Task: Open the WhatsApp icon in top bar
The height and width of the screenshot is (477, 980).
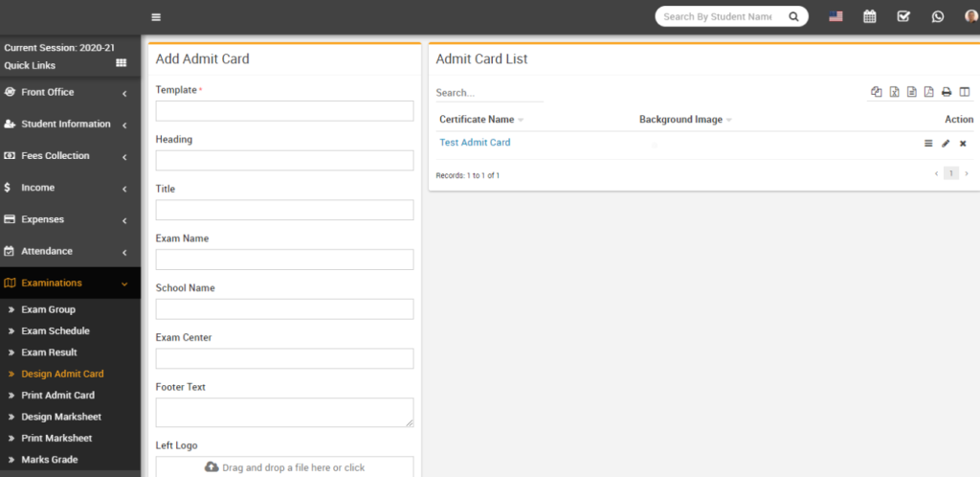Action: tap(938, 16)
